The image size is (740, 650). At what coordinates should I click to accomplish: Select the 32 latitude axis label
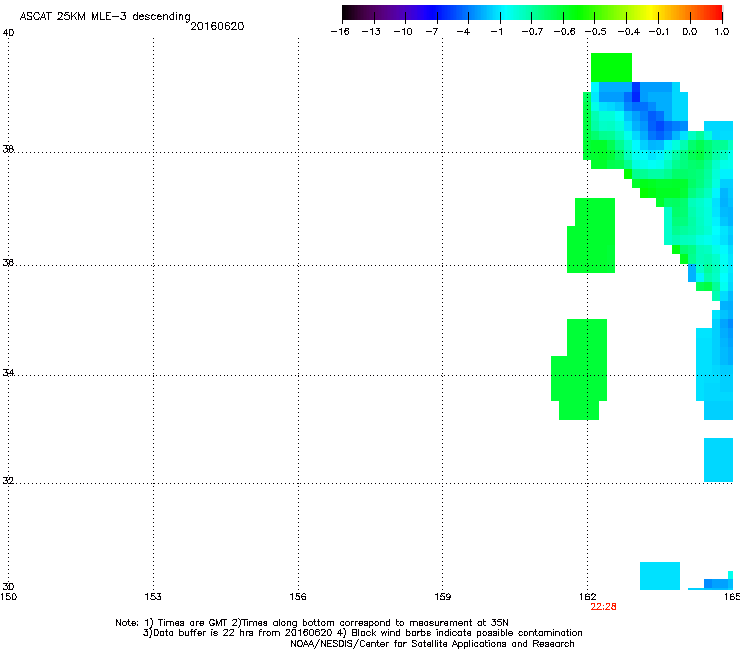pos(8,481)
